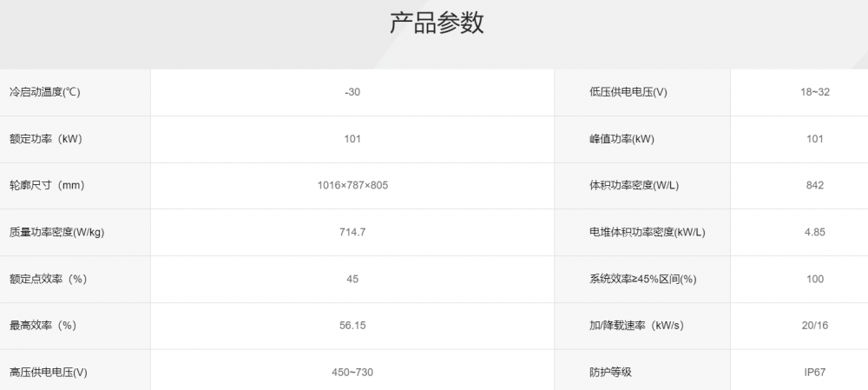
Task: Click the 产品参数 heading
Action: (437, 23)
